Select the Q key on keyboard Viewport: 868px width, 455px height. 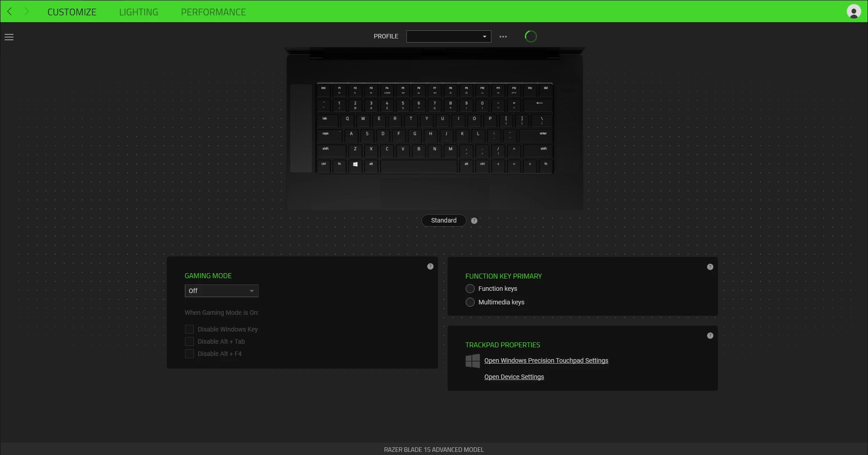click(347, 120)
